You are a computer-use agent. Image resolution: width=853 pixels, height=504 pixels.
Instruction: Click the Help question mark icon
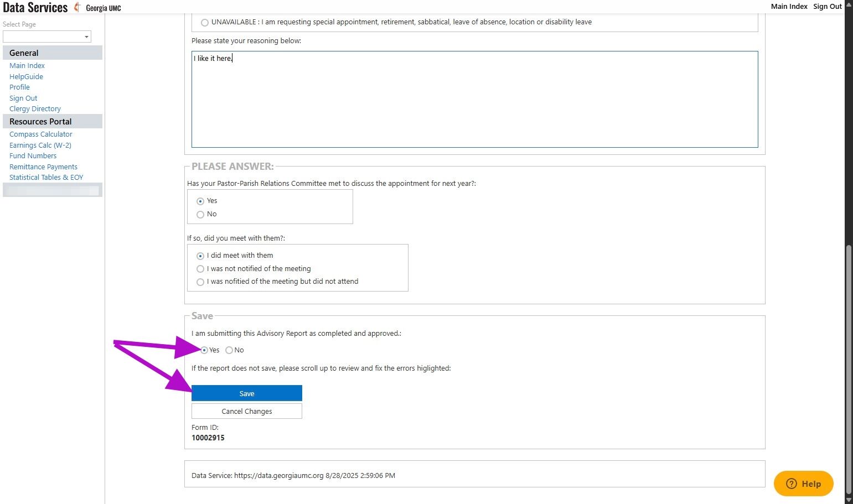(792, 484)
